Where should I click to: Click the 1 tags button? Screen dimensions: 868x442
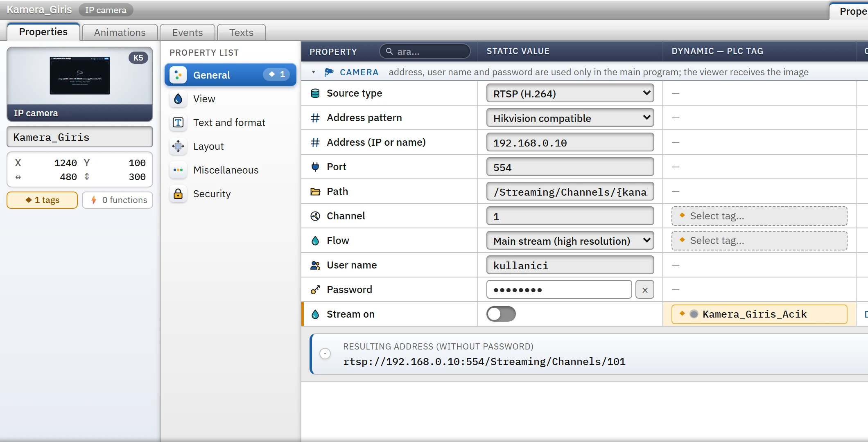42,200
